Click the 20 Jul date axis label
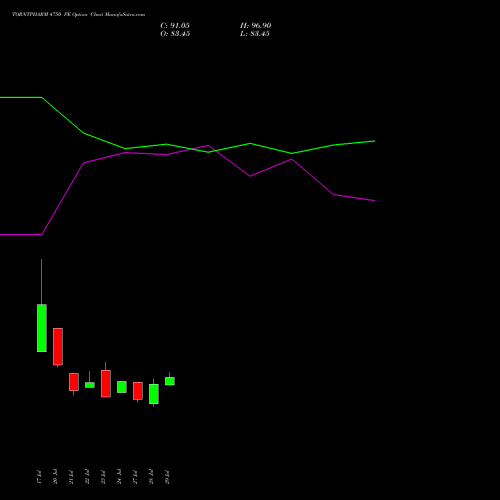This screenshot has width=500, height=500. 55,477
